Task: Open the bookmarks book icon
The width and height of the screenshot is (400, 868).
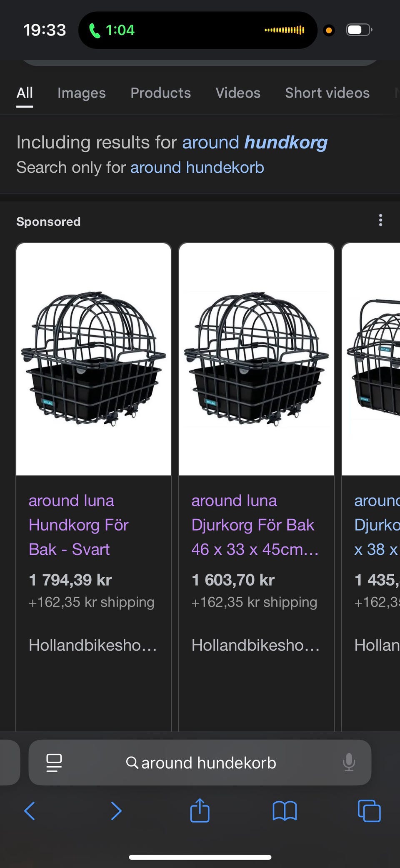Action: [x=285, y=811]
